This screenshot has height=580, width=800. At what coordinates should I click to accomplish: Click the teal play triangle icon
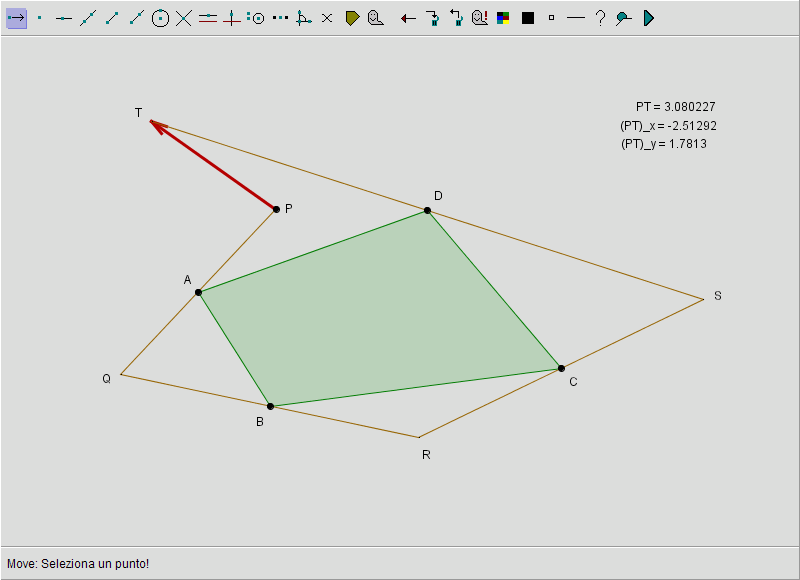[649, 18]
